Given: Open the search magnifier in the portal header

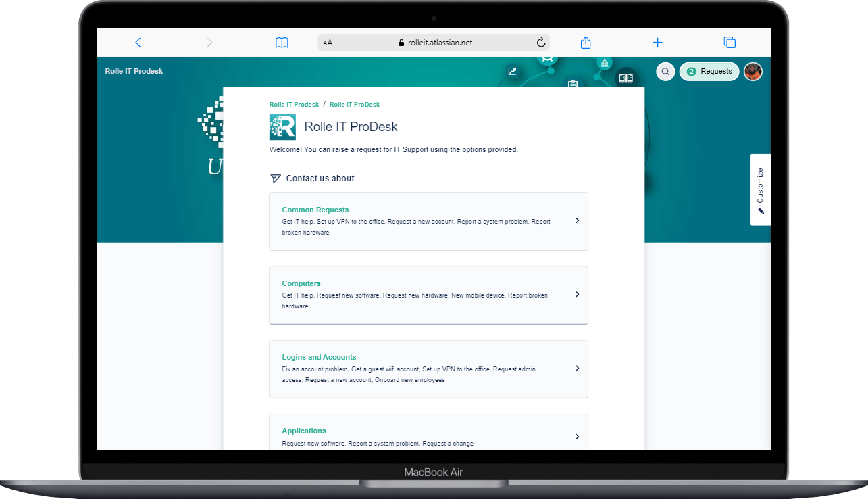Looking at the screenshot, I should [665, 72].
